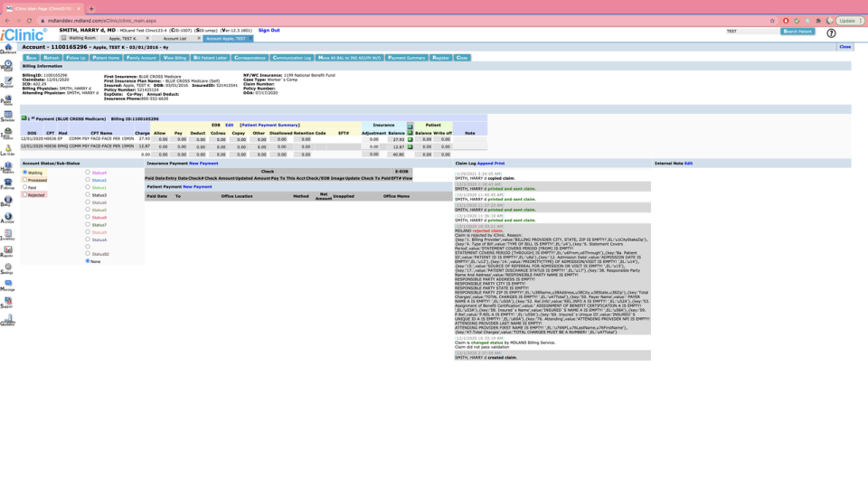Screen dimensions: 868x488
Task: Click green icon on the 12.87 balance row
Action: [x=410, y=146]
